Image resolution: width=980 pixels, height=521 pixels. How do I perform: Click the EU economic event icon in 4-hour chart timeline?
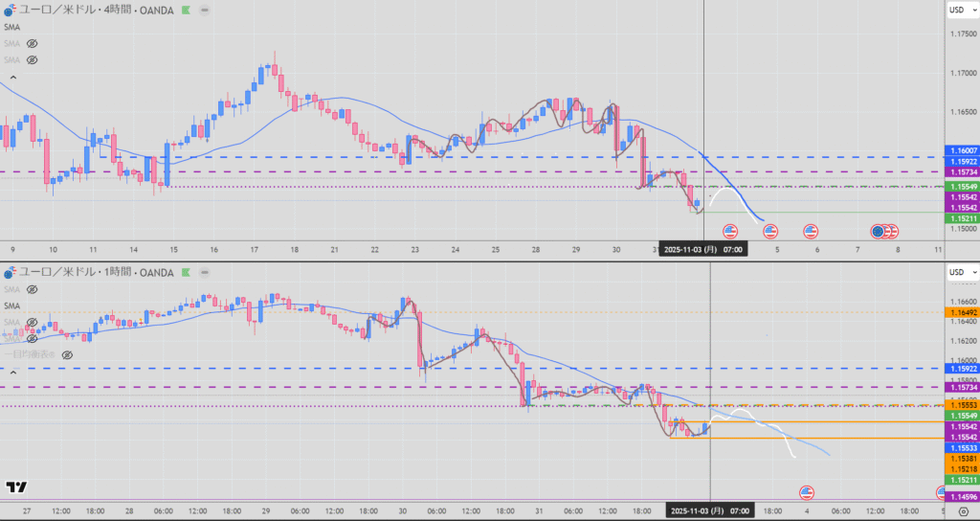coord(878,231)
